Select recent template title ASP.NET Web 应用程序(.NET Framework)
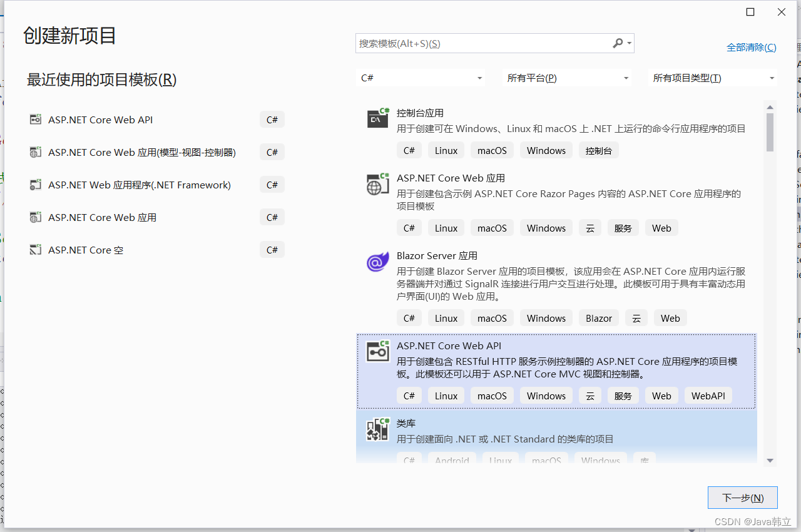 pyautogui.click(x=140, y=185)
